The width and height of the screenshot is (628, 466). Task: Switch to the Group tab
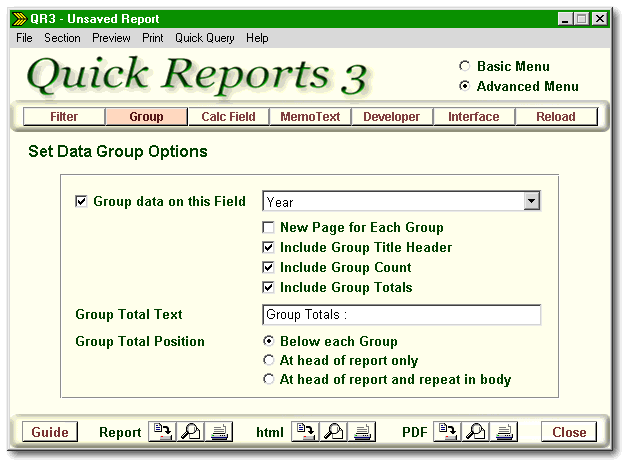point(146,116)
